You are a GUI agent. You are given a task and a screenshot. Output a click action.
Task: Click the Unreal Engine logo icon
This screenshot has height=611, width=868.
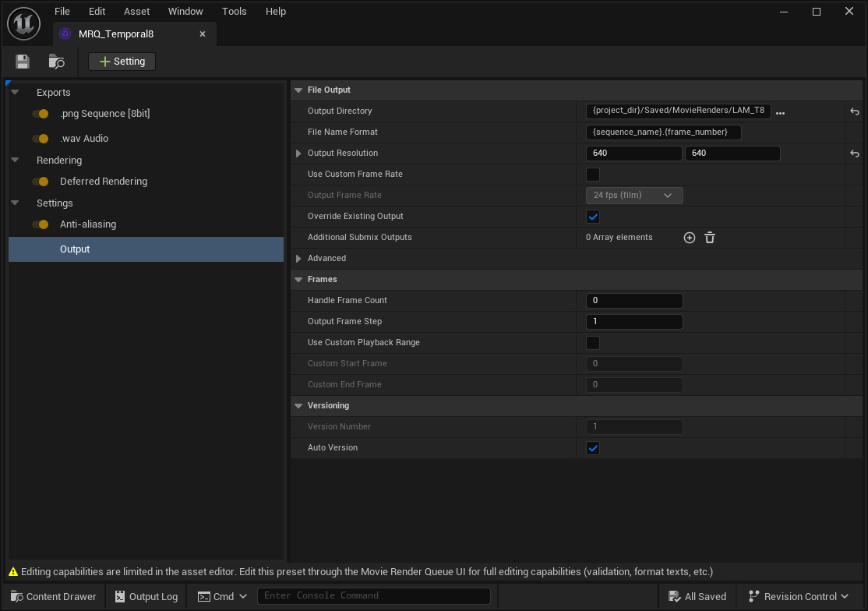(x=24, y=23)
